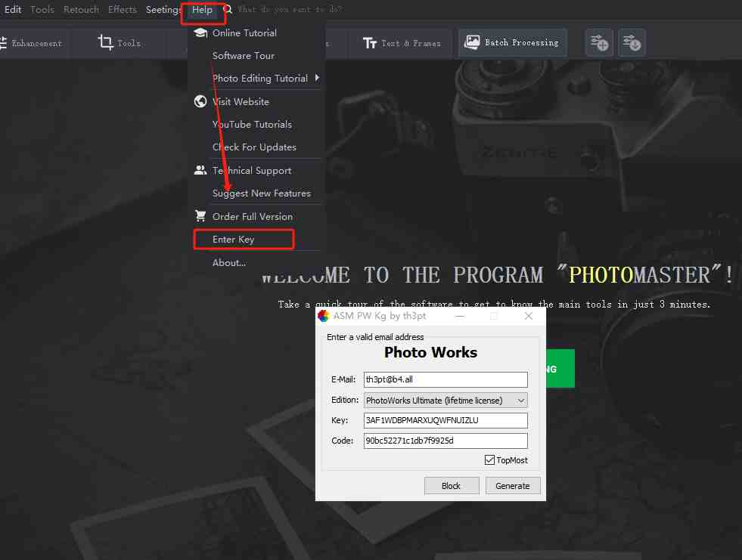Click the globe icon beside Visit Website
The image size is (742, 560).
[x=200, y=101]
